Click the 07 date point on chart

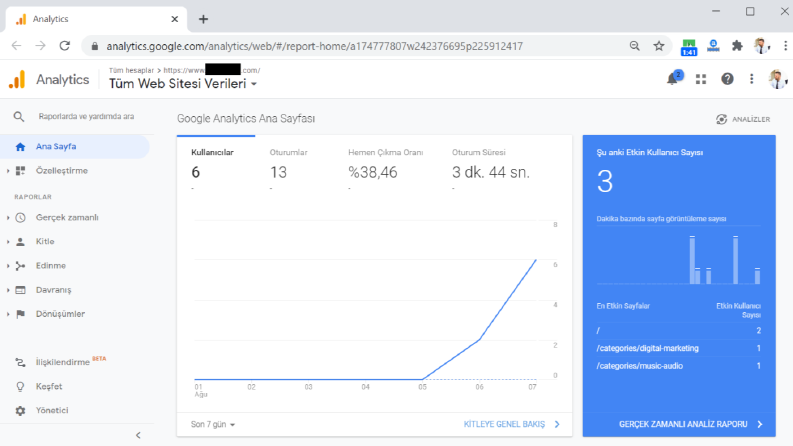[x=536, y=260]
